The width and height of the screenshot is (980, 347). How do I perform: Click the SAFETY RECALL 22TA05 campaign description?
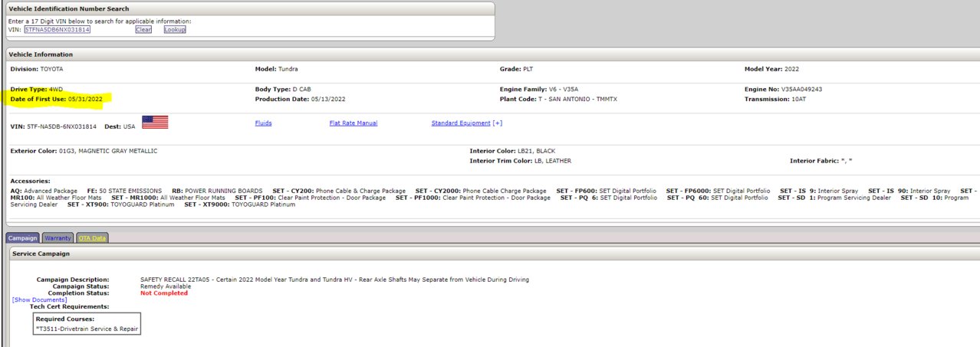tap(334, 280)
